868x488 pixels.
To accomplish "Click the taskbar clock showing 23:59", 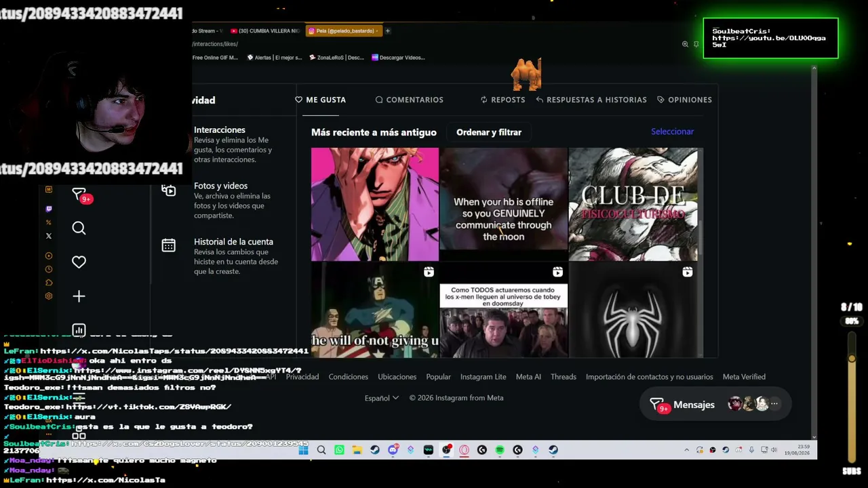I will point(797,450).
